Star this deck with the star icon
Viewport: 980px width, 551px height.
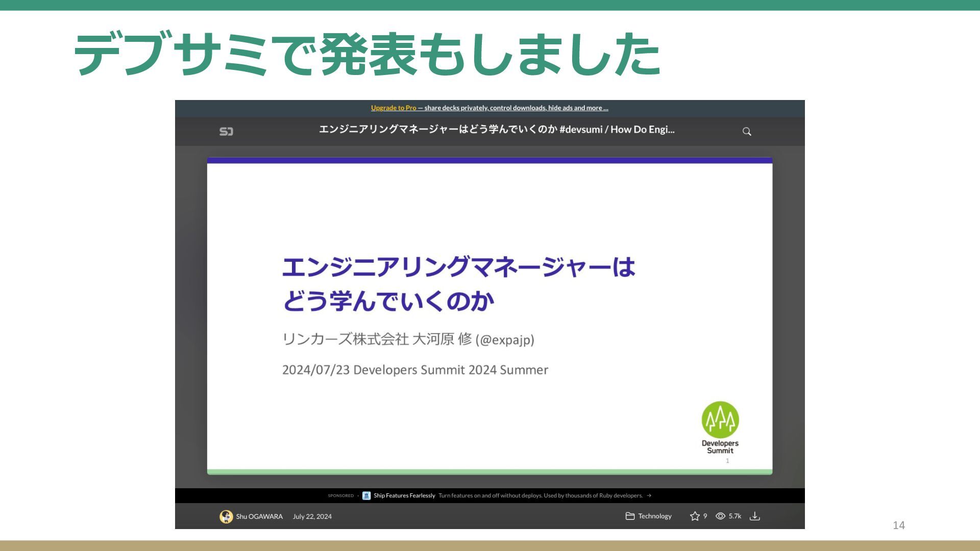coord(695,516)
